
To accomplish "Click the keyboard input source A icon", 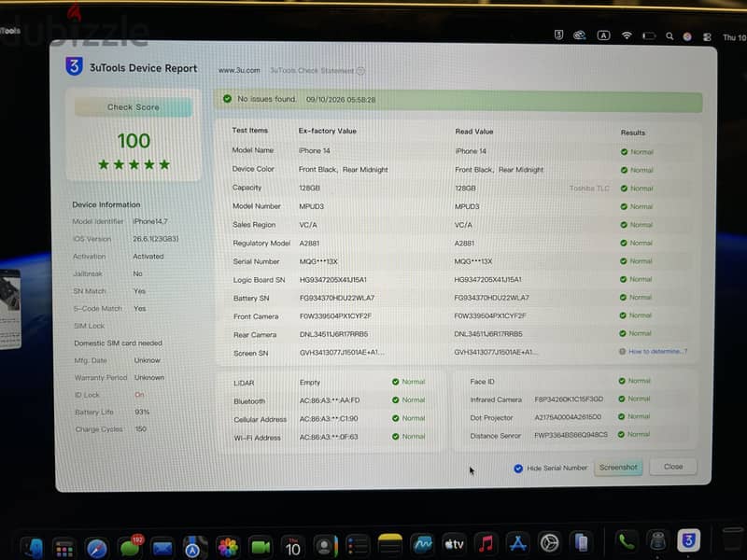I will click(603, 35).
